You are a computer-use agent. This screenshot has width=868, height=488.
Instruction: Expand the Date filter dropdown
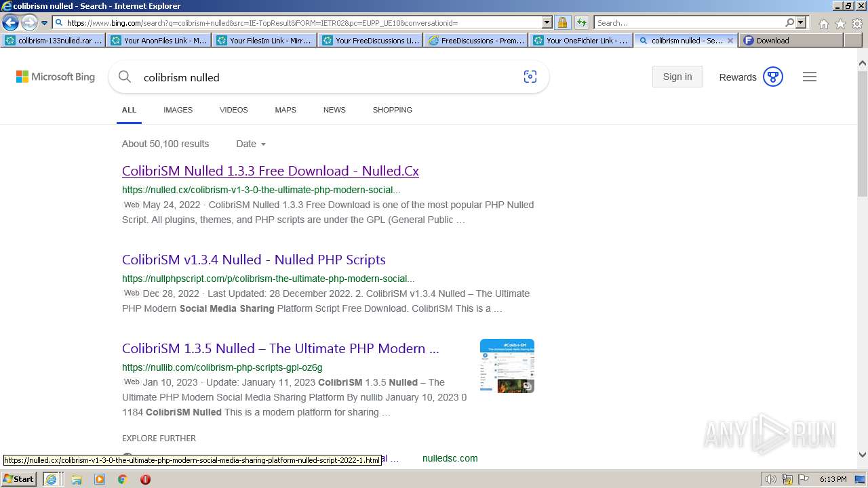pos(251,144)
